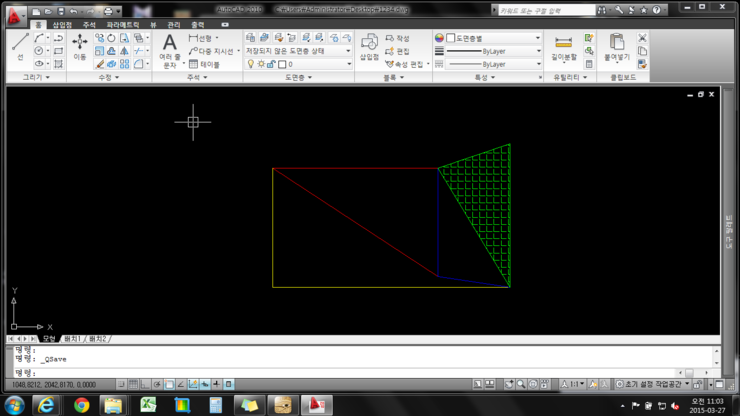Activate the Trim tool
740x416 pixels.
138,51
